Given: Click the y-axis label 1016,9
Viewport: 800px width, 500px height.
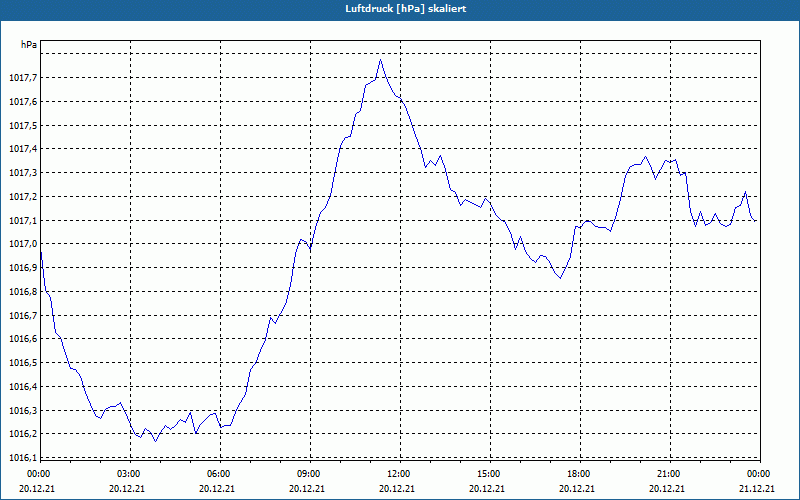Looking at the screenshot, I should [23, 268].
